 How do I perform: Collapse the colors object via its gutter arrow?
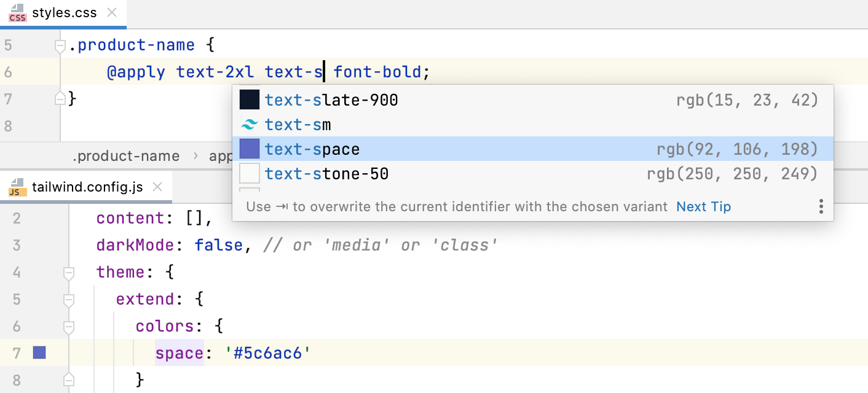click(x=68, y=325)
